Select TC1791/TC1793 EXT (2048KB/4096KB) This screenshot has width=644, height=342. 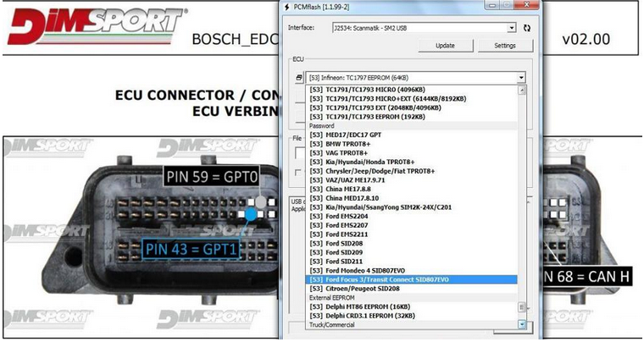[412, 108]
